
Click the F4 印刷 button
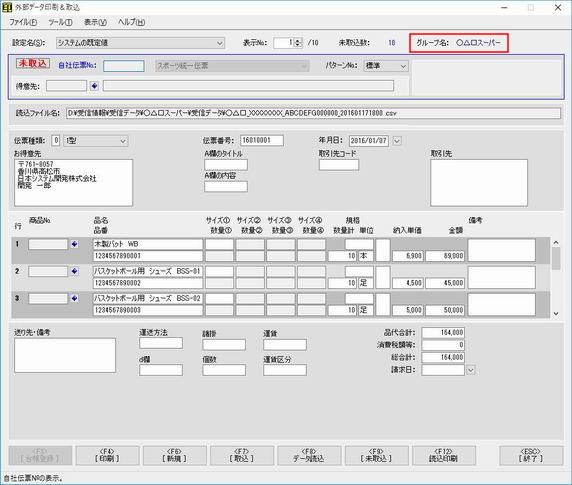107,455
